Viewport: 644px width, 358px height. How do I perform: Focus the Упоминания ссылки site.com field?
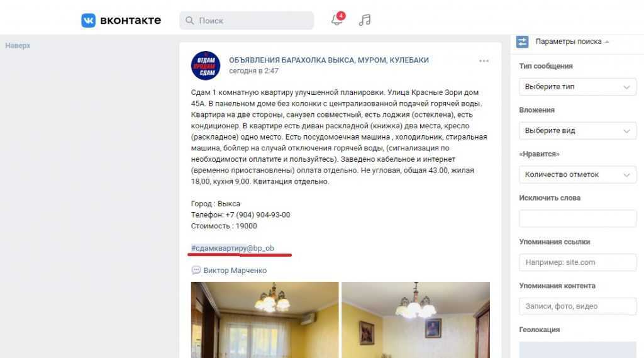pos(577,262)
